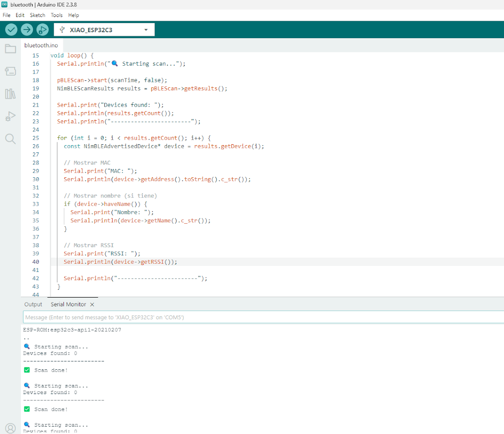The image size is (504, 434).
Task: Open the Debug panel sidebar icon
Action: (x=11, y=116)
